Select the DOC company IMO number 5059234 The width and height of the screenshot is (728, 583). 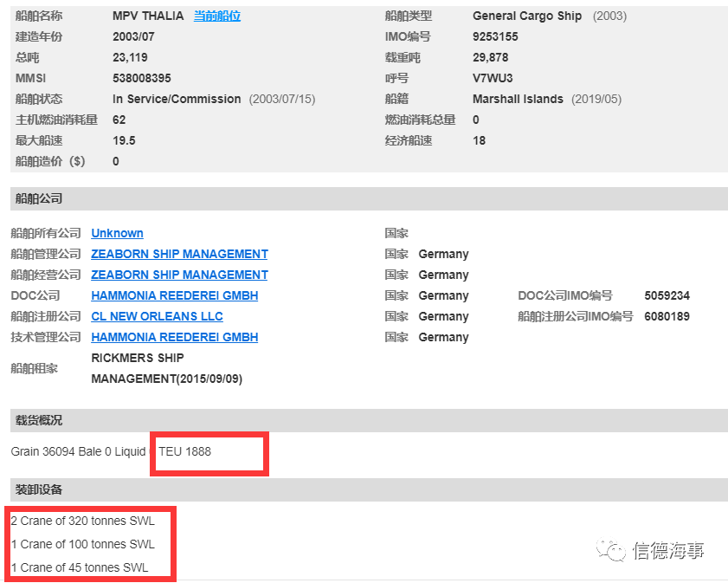pyautogui.click(x=667, y=295)
